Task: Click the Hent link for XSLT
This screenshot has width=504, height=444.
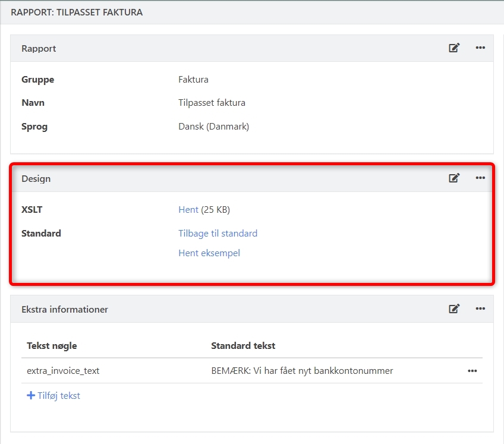Action: [x=188, y=210]
